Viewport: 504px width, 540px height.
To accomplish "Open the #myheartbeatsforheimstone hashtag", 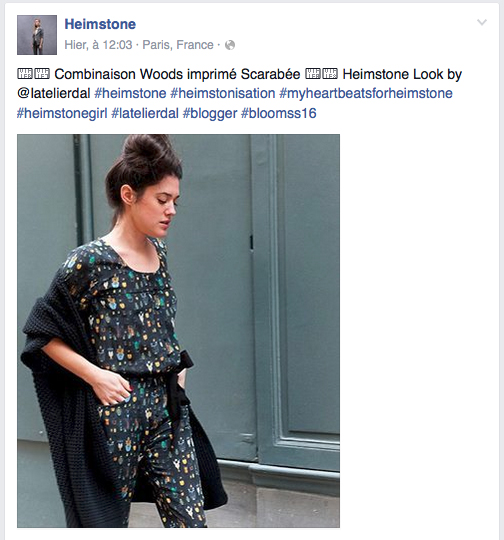I will pyautogui.click(x=366, y=93).
